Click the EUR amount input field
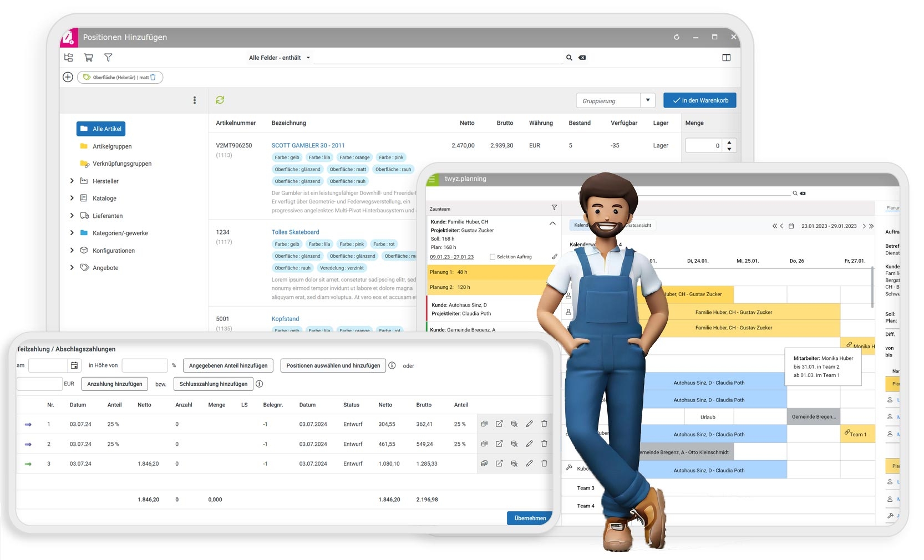The height and width of the screenshot is (560, 924). (x=39, y=384)
